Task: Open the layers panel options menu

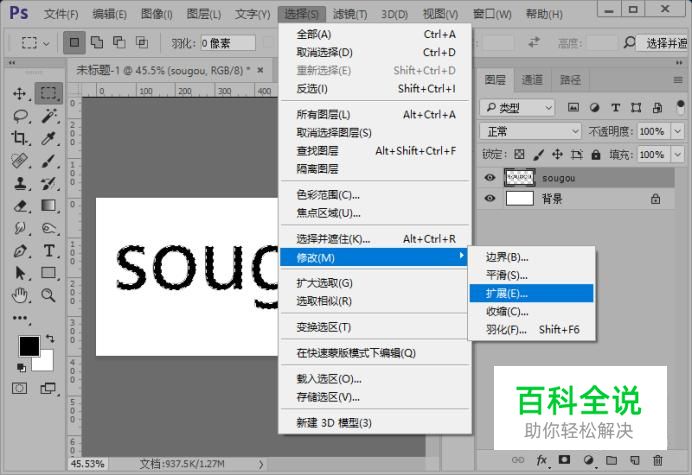Action: click(x=678, y=80)
